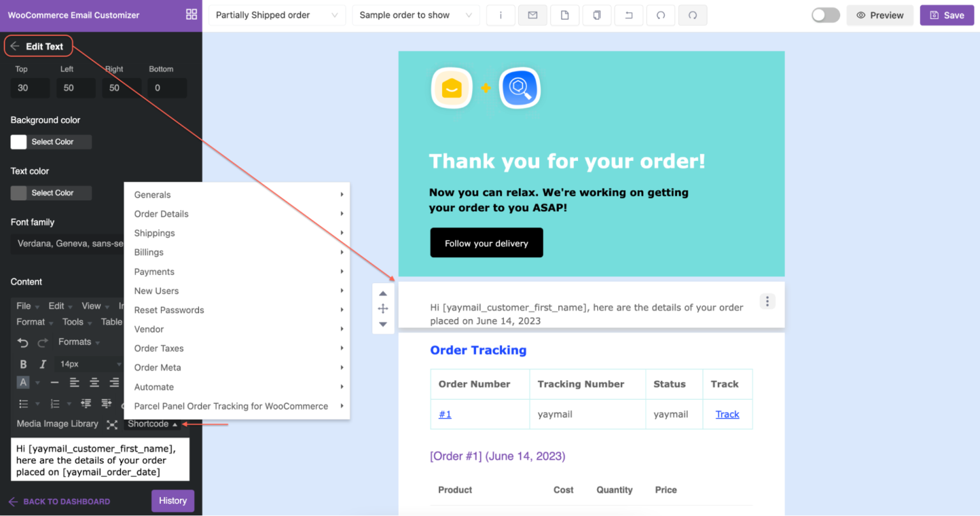This screenshot has height=516, width=980.
Task: Click the info icon in the toolbar
Action: point(500,15)
